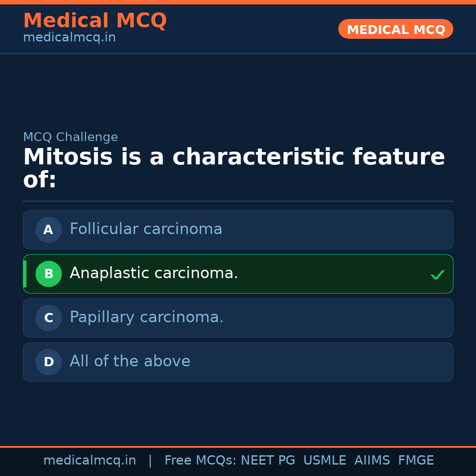Click the orange MEDICAL MCQ pill badge

tap(395, 29)
